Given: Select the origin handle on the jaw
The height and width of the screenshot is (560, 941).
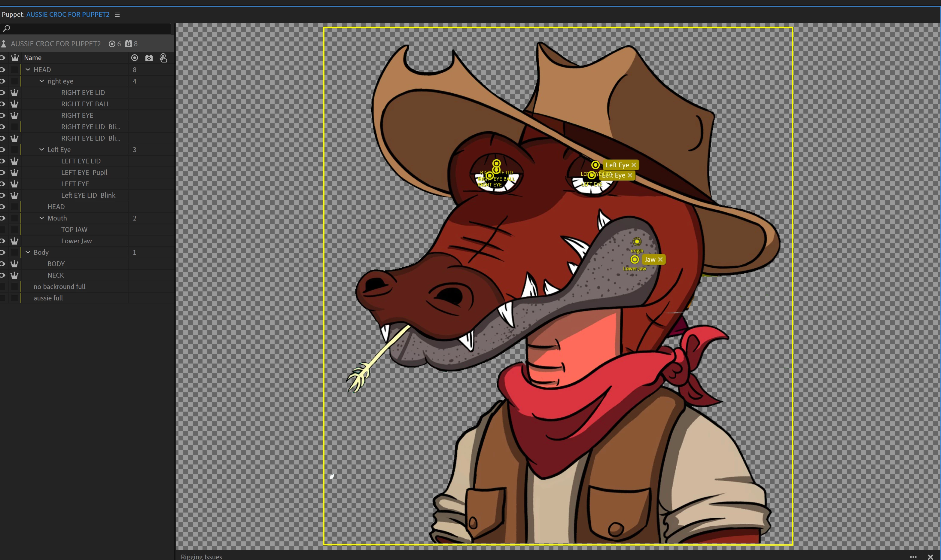Looking at the screenshot, I should tap(637, 242).
